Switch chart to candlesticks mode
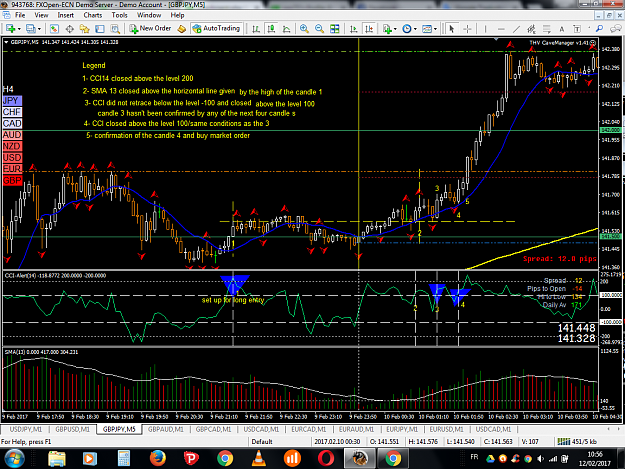 pyautogui.click(x=271, y=29)
